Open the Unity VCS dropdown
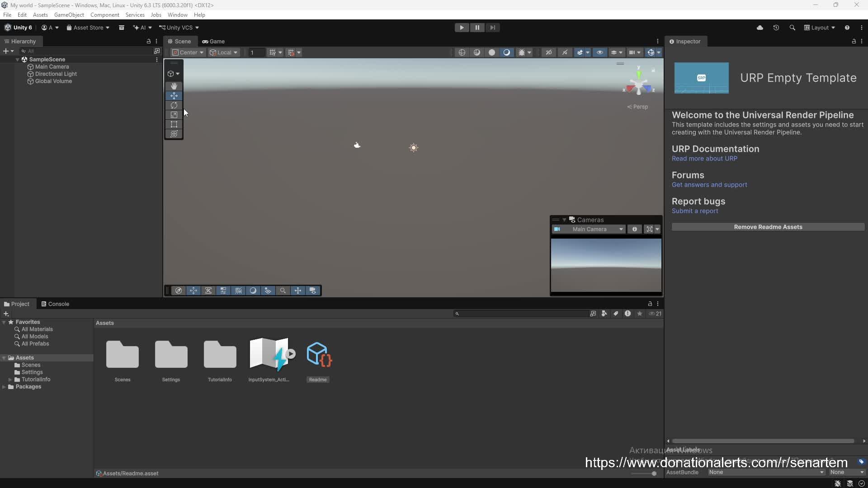This screenshot has width=868, height=488. tap(179, 28)
